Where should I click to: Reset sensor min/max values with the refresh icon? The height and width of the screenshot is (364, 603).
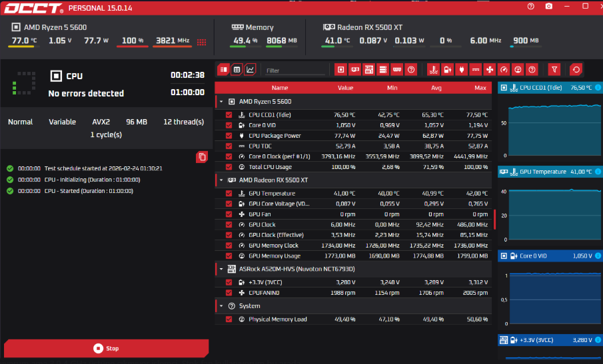[x=576, y=69]
